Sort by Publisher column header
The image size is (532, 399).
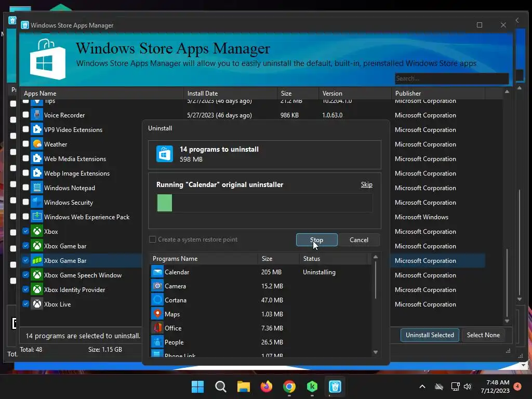tap(438, 94)
